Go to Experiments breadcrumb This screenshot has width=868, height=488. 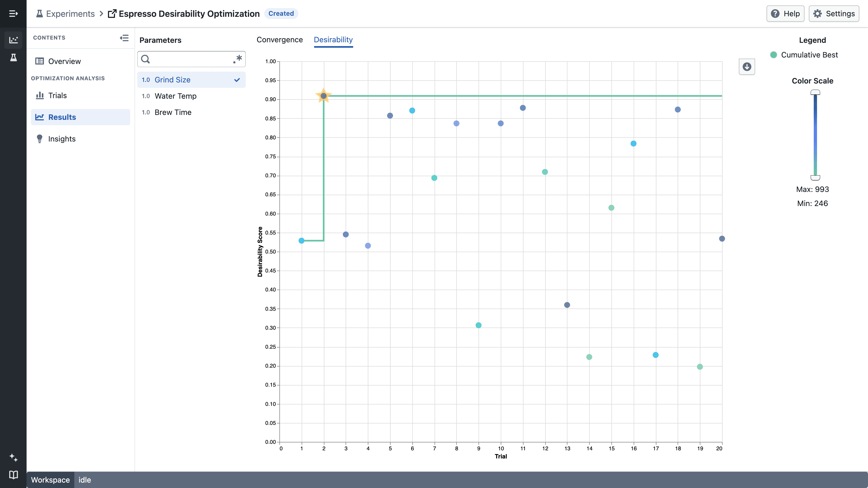coord(65,14)
